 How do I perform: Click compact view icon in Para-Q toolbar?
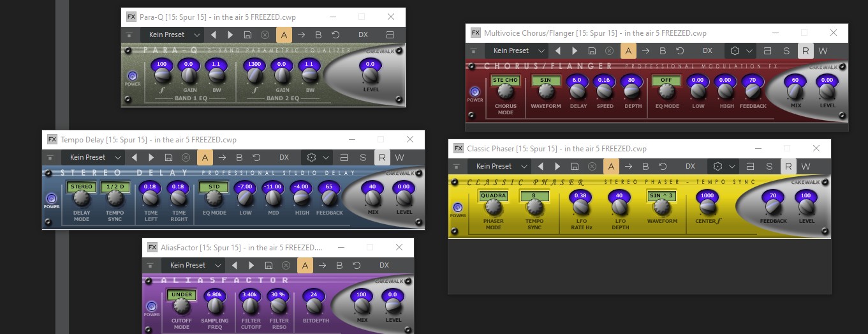click(x=390, y=34)
